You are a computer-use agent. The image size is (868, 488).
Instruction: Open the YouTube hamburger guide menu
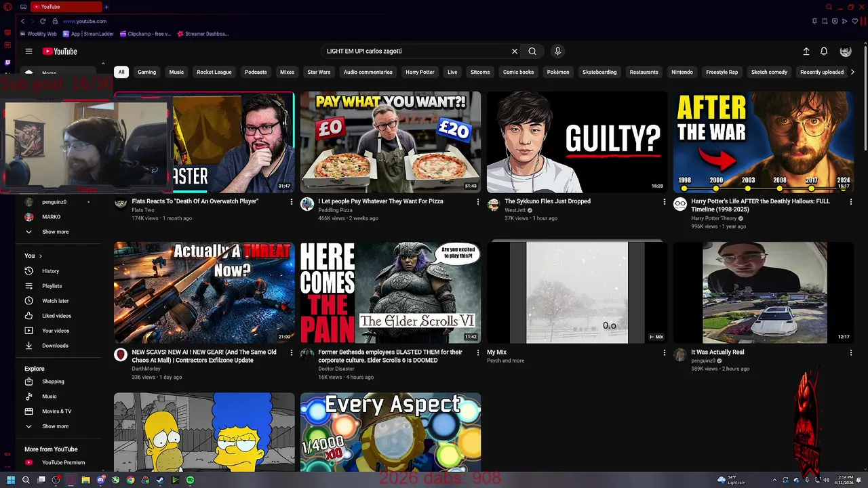(28, 52)
